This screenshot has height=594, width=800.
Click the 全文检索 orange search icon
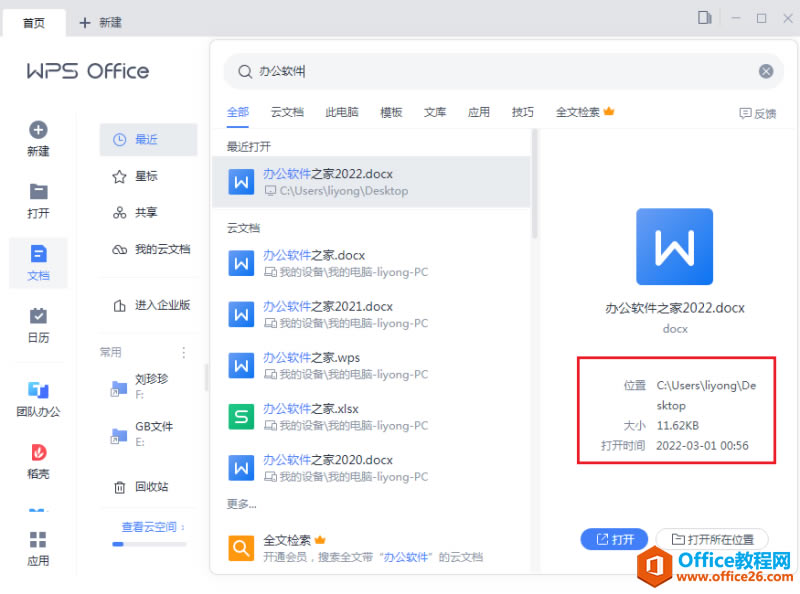241,547
